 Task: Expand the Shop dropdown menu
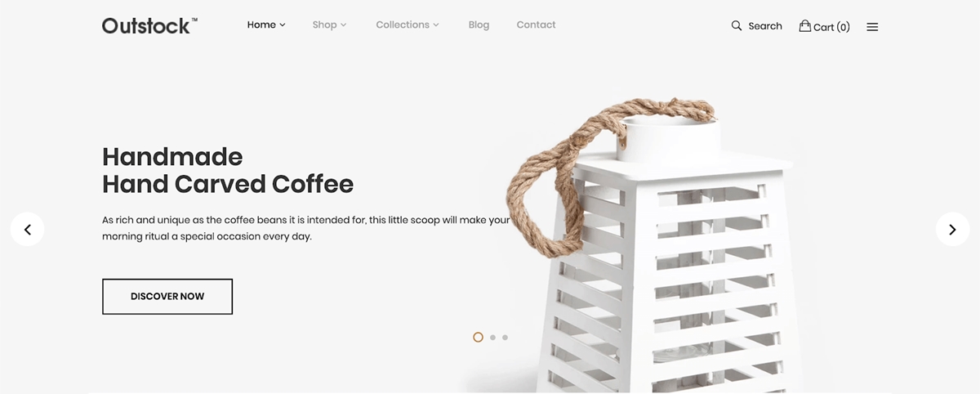point(329,25)
